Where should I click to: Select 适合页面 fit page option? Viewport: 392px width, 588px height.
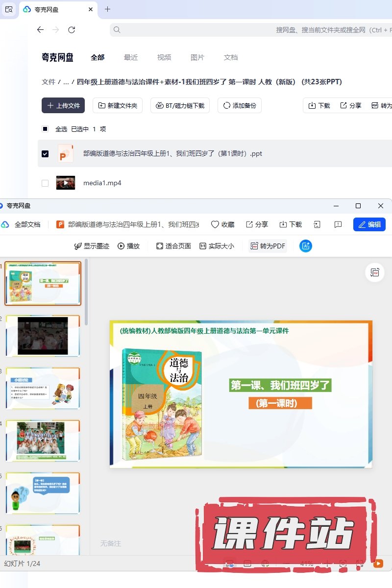click(x=173, y=246)
